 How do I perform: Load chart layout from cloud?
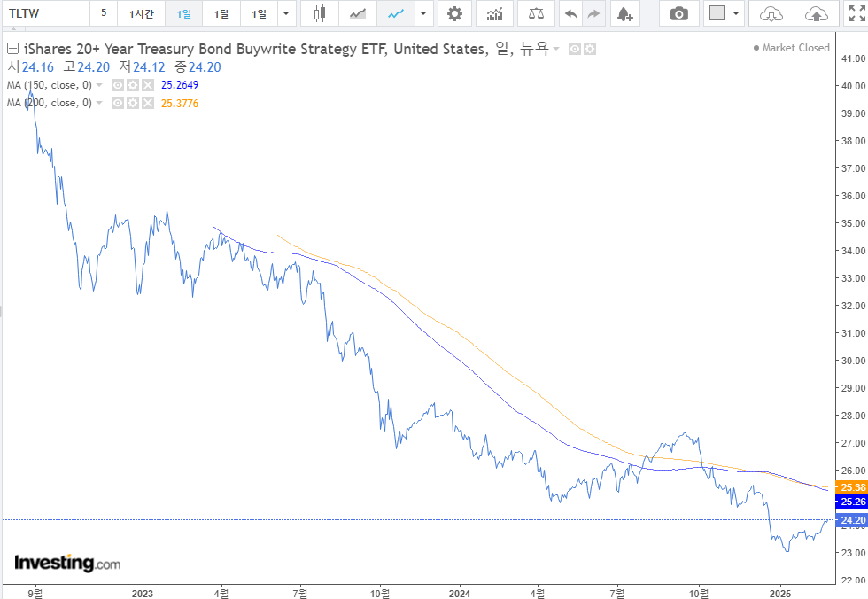[771, 13]
